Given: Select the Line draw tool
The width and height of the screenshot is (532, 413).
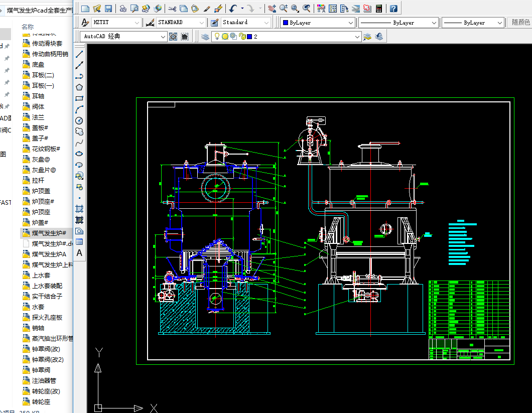Looking at the screenshot, I should click(x=79, y=54).
